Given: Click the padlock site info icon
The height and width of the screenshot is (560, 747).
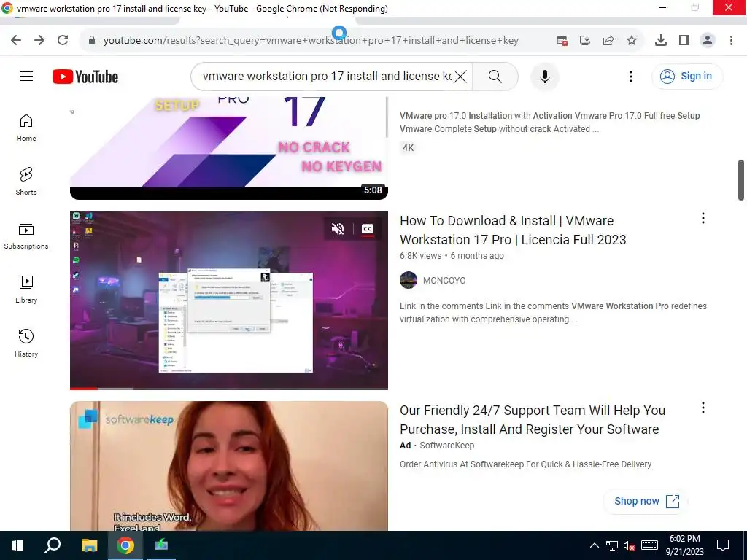Looking at the screenshot, I should (92, 41).
